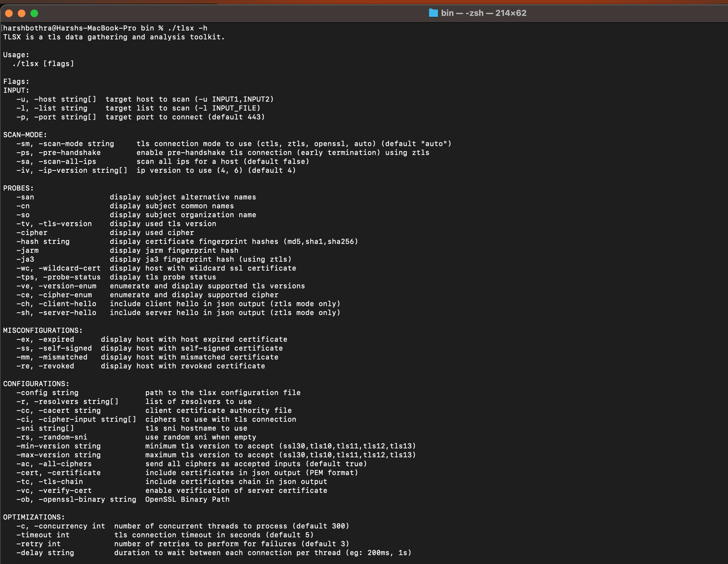Click the '-ss, -self-signed' flag text
This screenshot has height=564, width=728.
tap(54, 348)
